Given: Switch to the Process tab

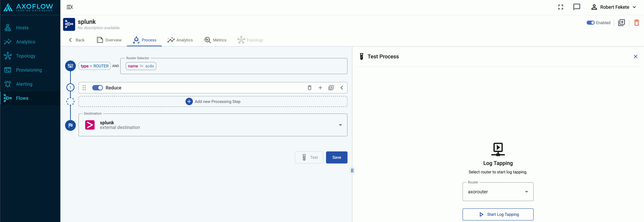Looking at the screenshot, I should click(x=144, y=40).
